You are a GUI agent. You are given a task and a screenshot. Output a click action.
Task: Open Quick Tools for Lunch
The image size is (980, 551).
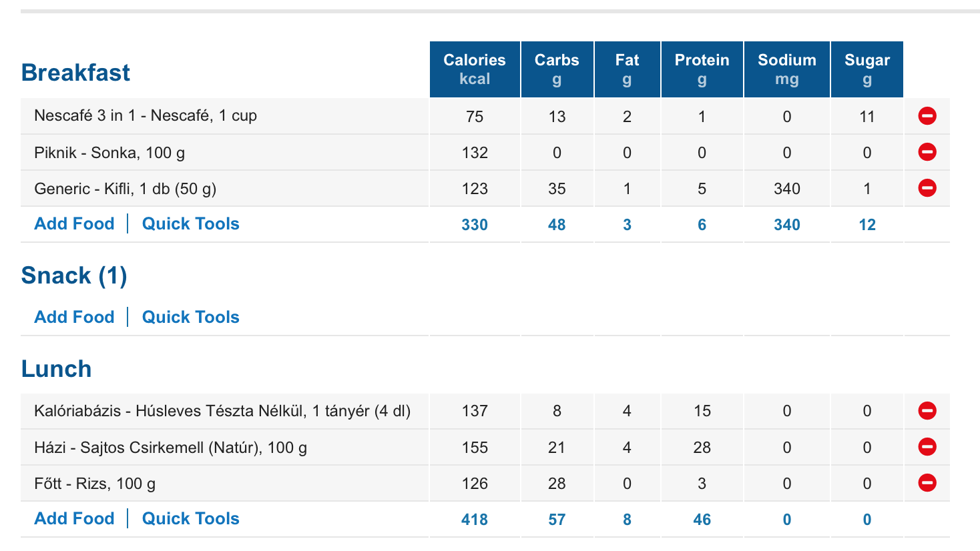tap(190, 519)
